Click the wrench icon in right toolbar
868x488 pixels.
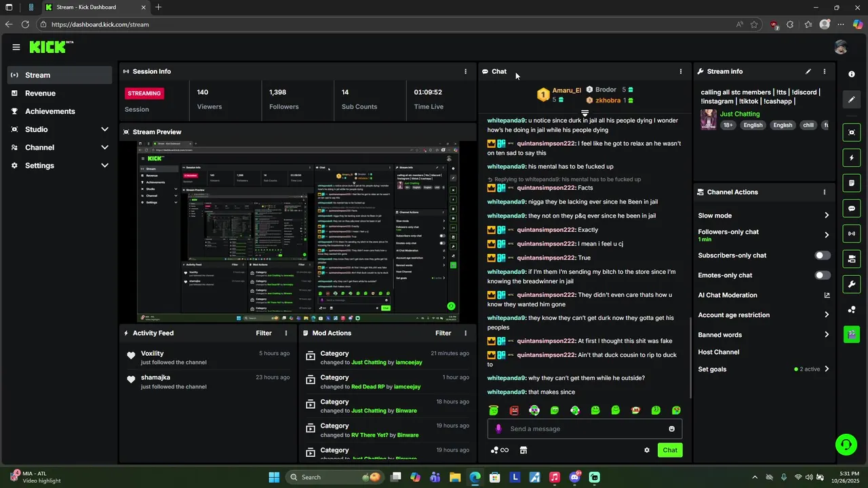852,284
